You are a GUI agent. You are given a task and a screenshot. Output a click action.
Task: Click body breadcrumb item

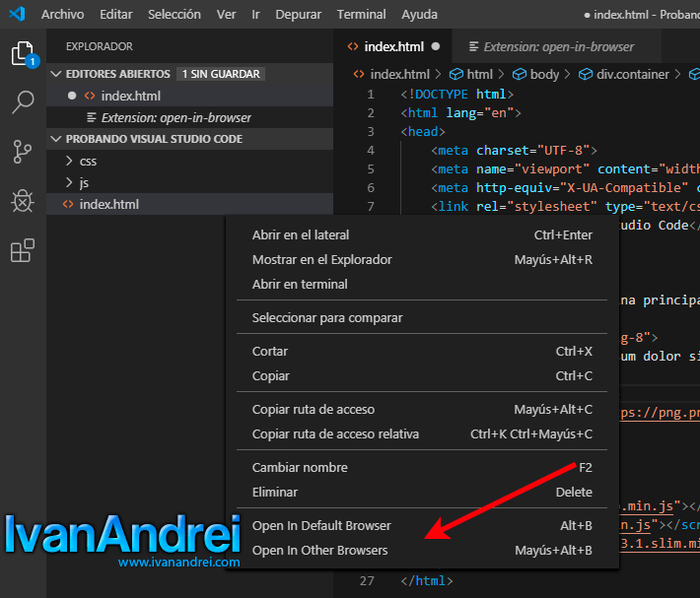[x=544, y=74]
